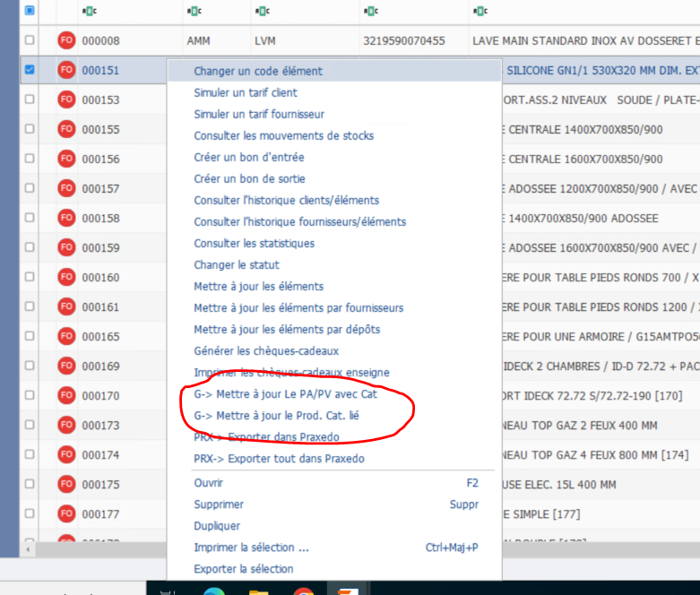This screenshot has height=595, width=700.
Task: Click the filter icon above the description column
Action: tap(480, 11)
